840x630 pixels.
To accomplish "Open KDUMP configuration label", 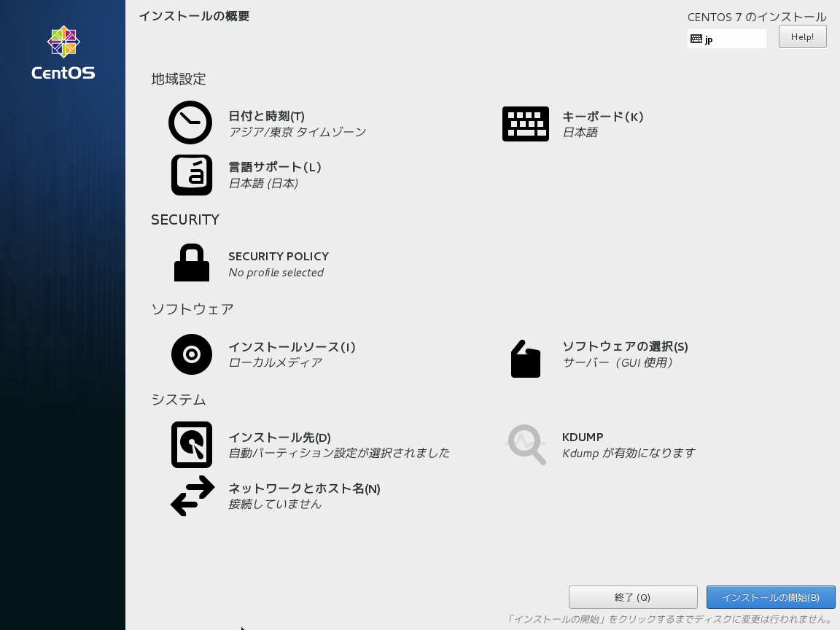I will [583, 437].
